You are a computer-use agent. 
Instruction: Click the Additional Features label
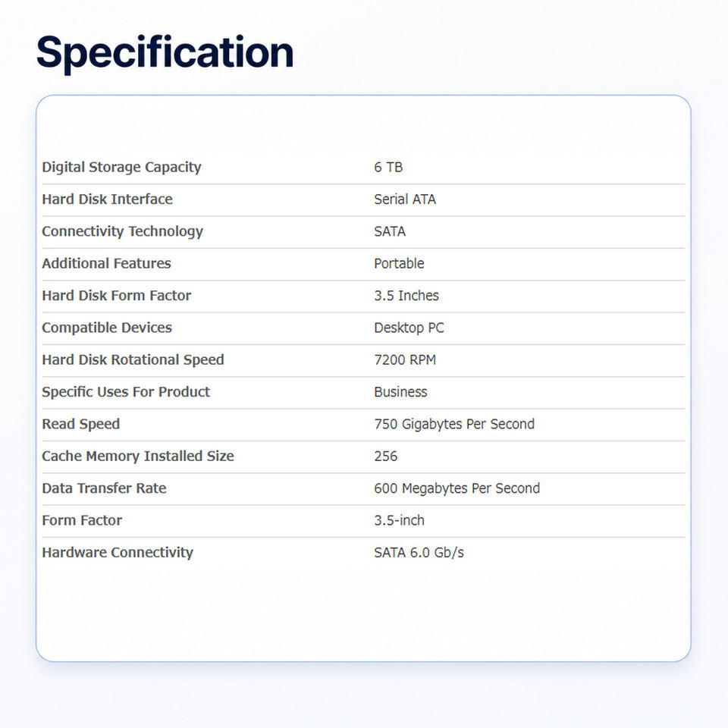click(x=106, y=263)
